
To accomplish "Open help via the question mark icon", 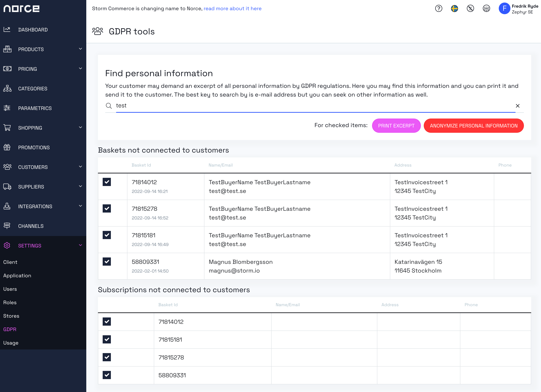I will [x=439, y=9].
